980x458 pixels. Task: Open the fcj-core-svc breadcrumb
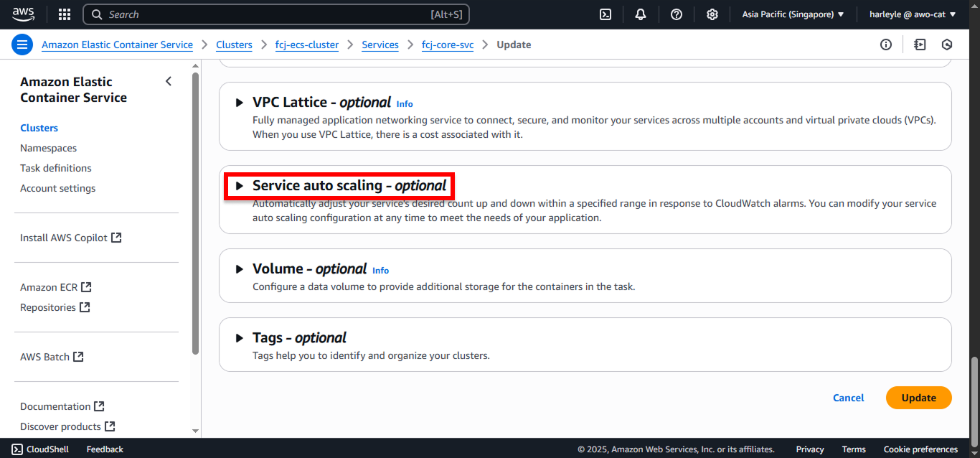tap(448, 45)
